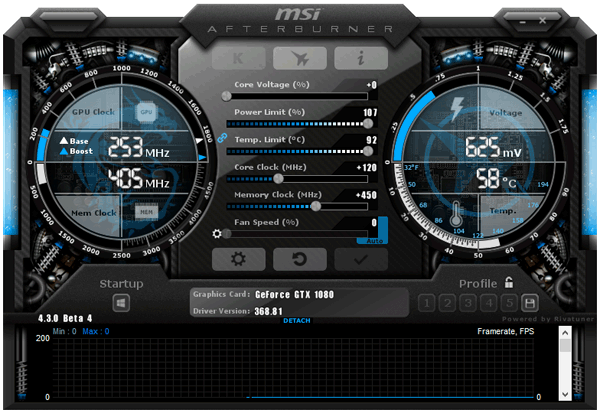Reset settings with the circular arrow button
This screenshot has height=413, width=600.
300,259
